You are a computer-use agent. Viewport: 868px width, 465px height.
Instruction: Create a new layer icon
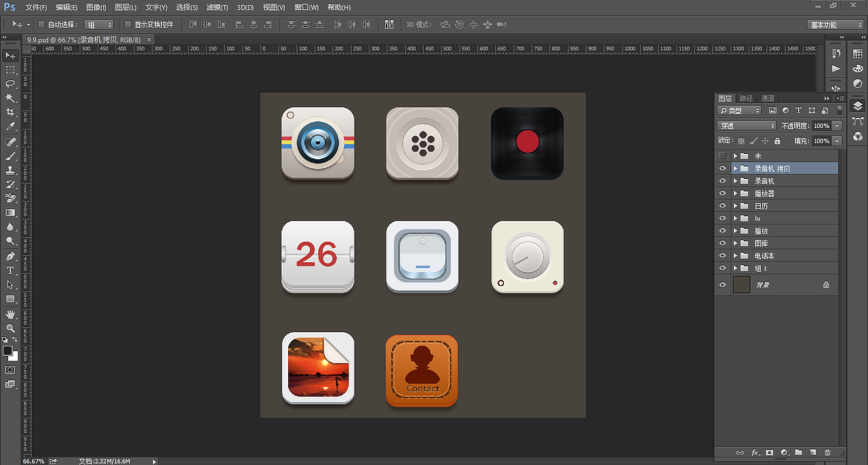click(813, 452)
